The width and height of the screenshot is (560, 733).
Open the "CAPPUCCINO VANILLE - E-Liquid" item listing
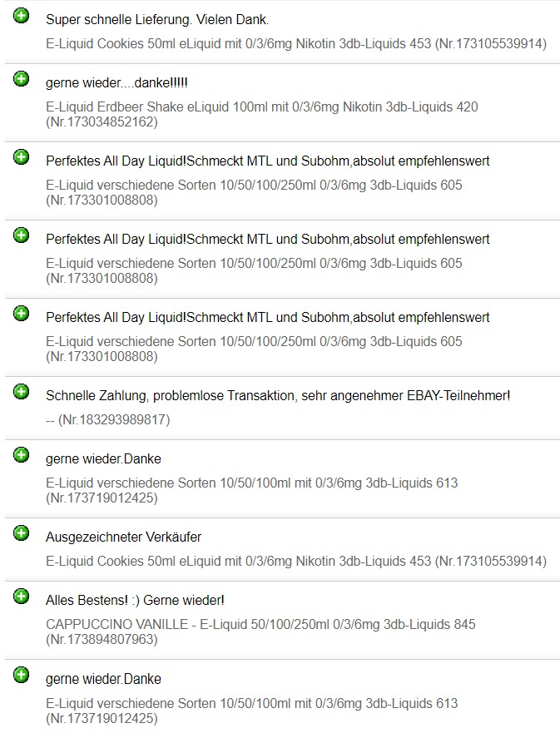pyautogui.click(x=260, y=631)
